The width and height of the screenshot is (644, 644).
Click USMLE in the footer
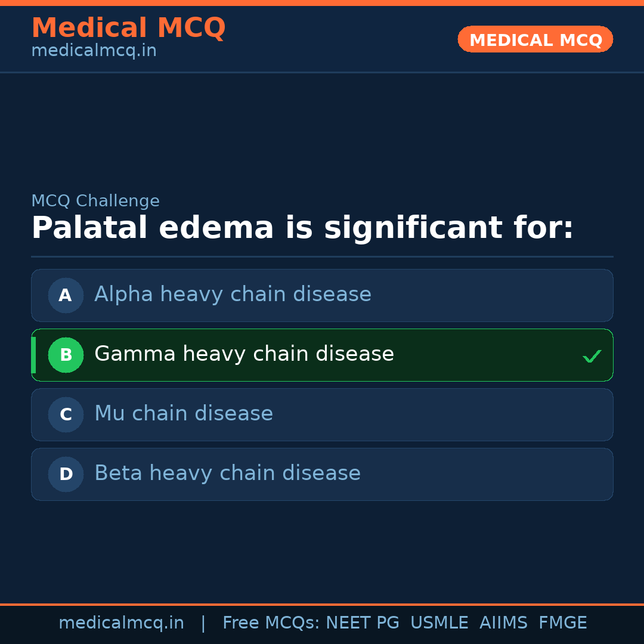pos(439,623)
